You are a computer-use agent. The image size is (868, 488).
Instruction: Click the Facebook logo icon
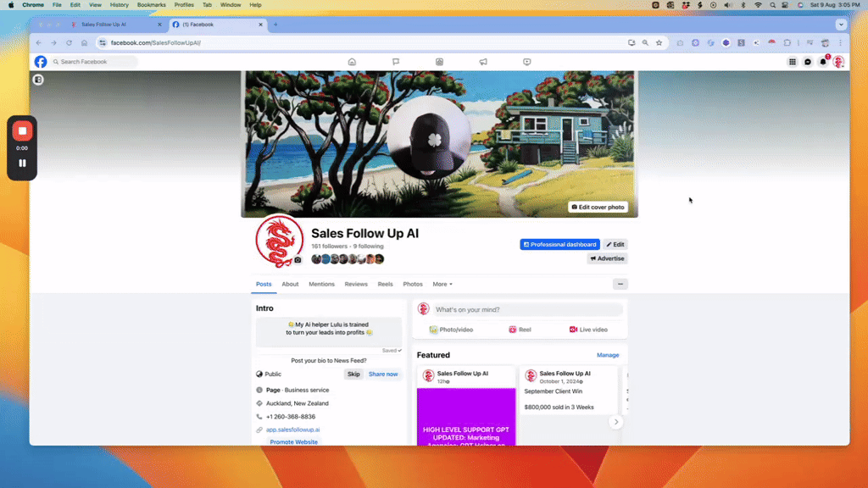(x=41, y=62)
